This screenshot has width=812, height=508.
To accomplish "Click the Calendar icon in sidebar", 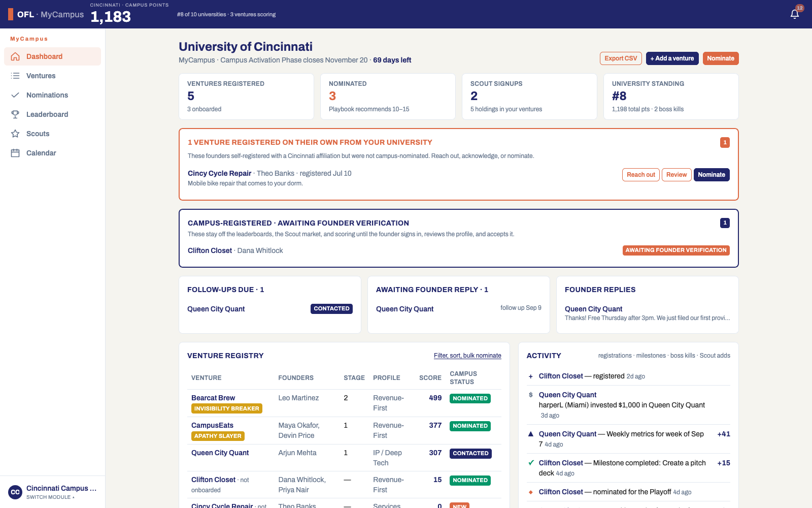I will (15, 153).
